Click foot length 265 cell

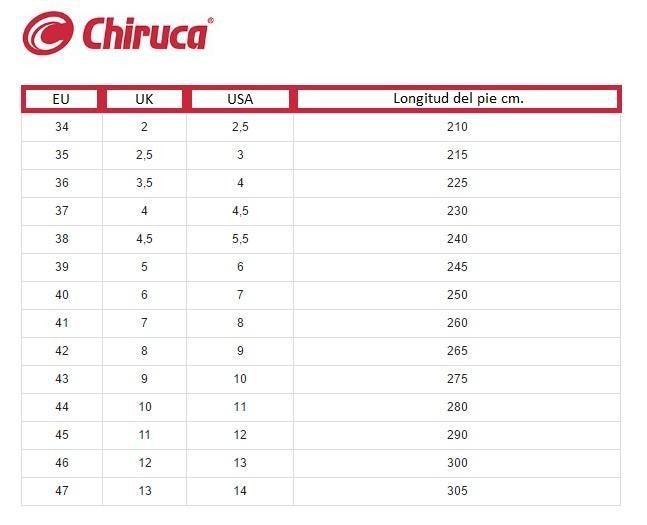pyautogui.click(x=457, y=351)
